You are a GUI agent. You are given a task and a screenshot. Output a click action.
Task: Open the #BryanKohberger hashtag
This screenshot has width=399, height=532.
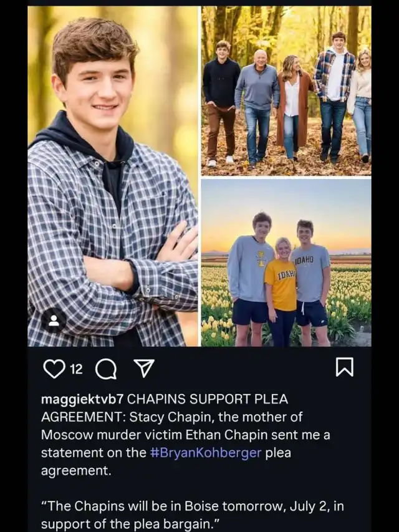(x=206, y=453)
